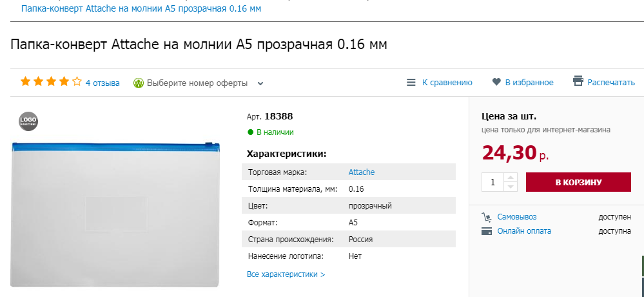
Task: Open the product folder image
Action: [x=115, y=214]
